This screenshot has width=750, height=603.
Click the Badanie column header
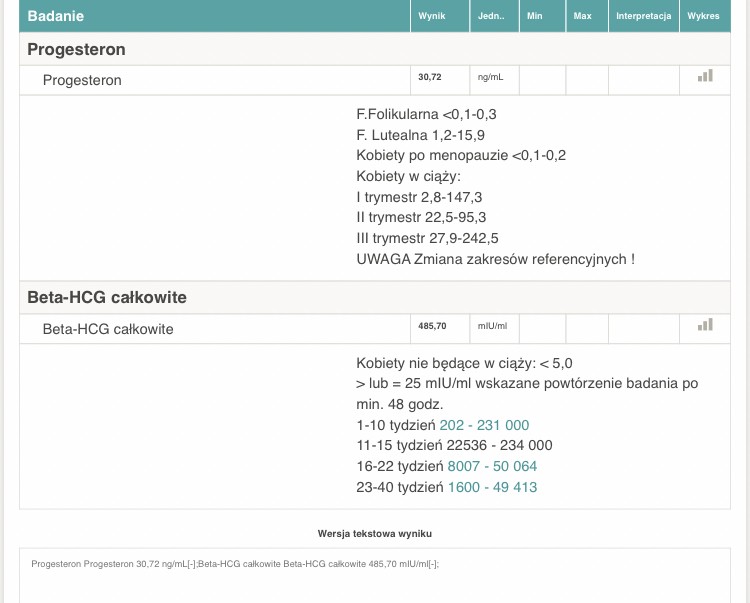point(56,16)
